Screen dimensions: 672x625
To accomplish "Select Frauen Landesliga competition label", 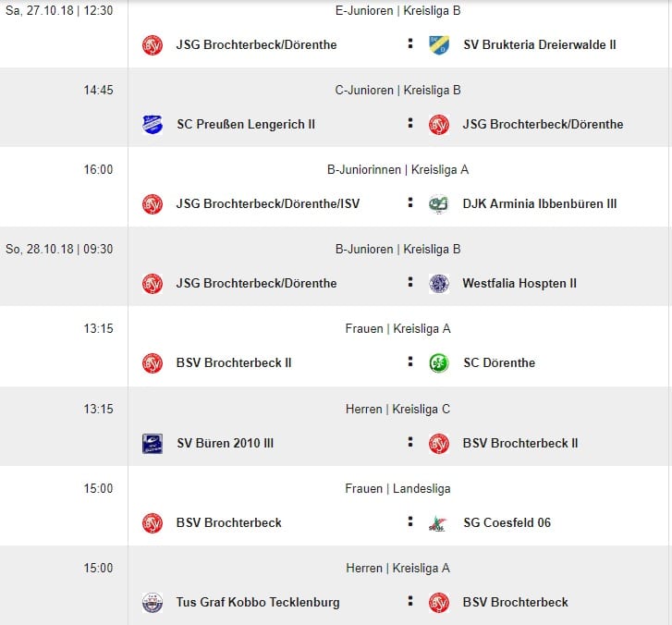I will click(x=397, y=489).
